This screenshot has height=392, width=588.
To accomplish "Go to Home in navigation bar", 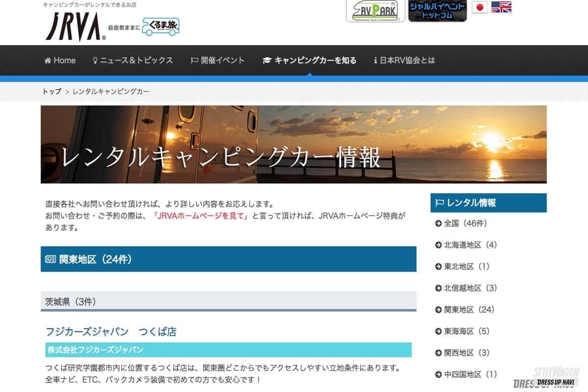I will point(60,60).
